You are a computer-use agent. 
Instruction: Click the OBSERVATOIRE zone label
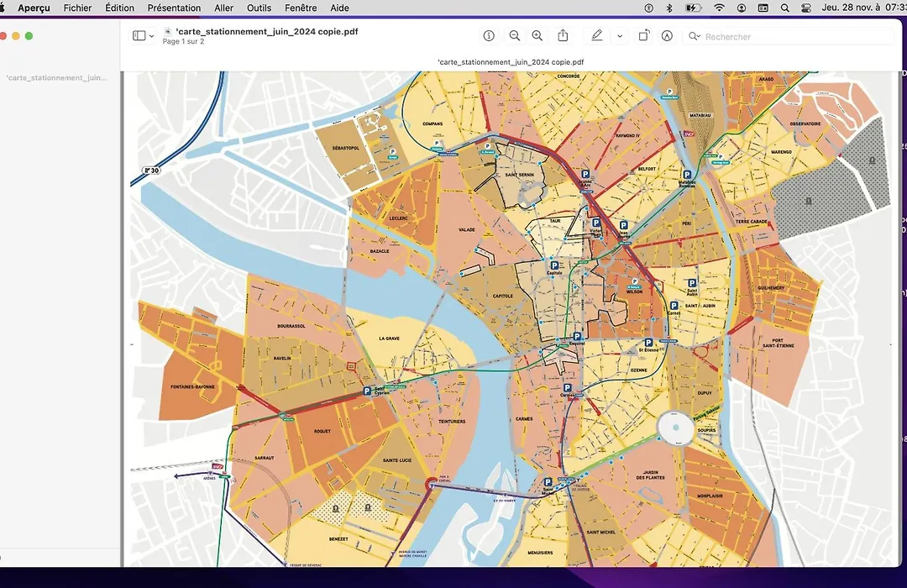click(x=805, y=123)
